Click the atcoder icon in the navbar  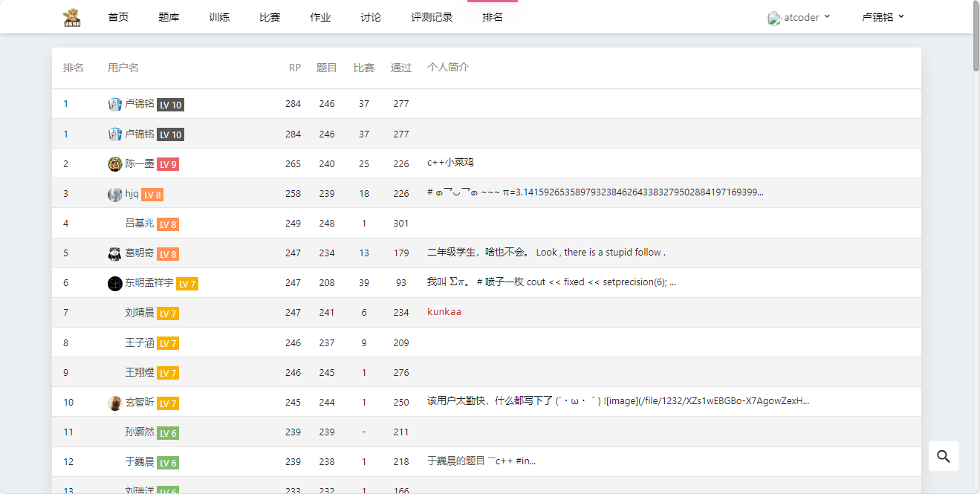click(x=774, y=18)
